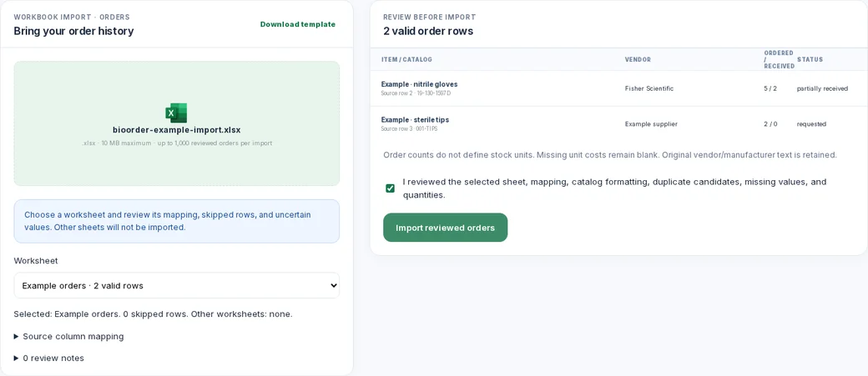Click the 'partially received' status cell

coord(822,88)
